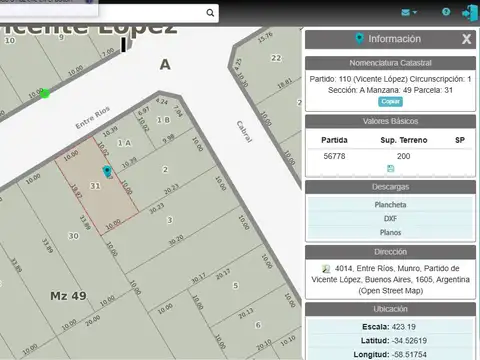Click the Longitud value -58.51754
Image resolution: width=480 pixels, height=360 pixels.
click(x=410, y=354)
